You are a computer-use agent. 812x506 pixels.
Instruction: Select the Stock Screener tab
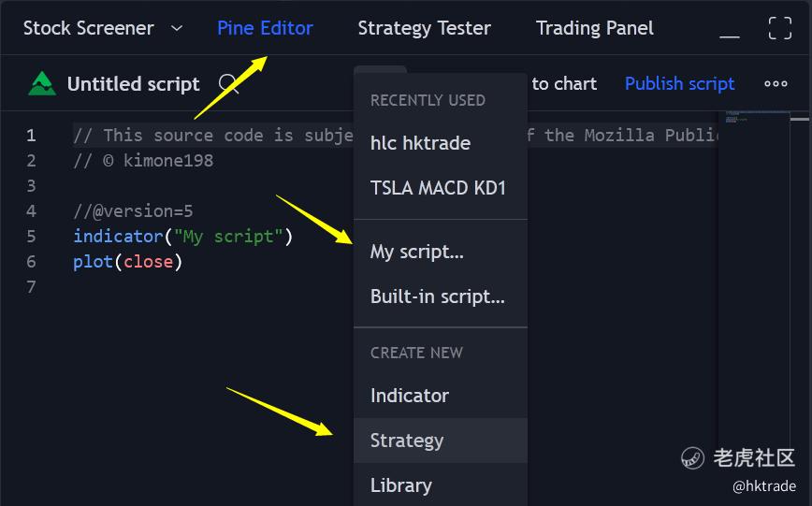coord(88,28)
